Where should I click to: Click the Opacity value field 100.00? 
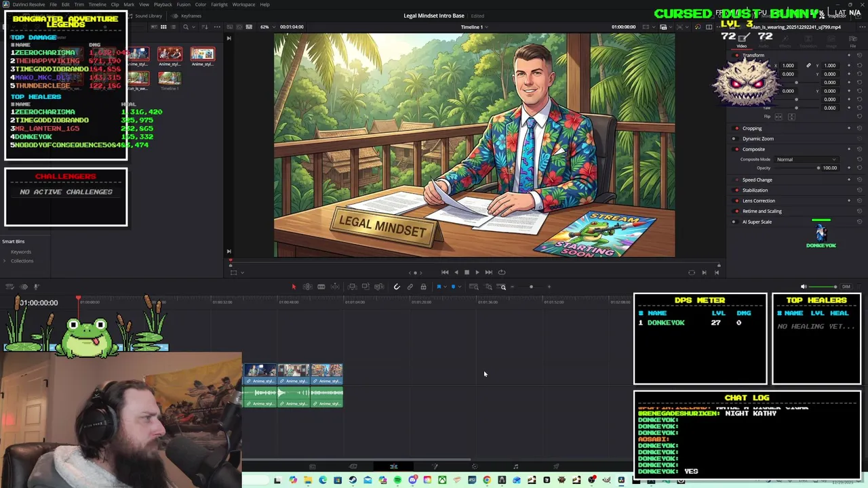[830, 167]
